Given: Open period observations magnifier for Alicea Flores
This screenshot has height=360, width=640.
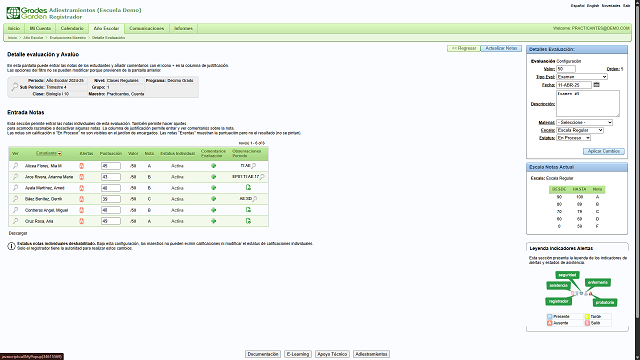Looking at the screenshot, I should click(253, 166).
